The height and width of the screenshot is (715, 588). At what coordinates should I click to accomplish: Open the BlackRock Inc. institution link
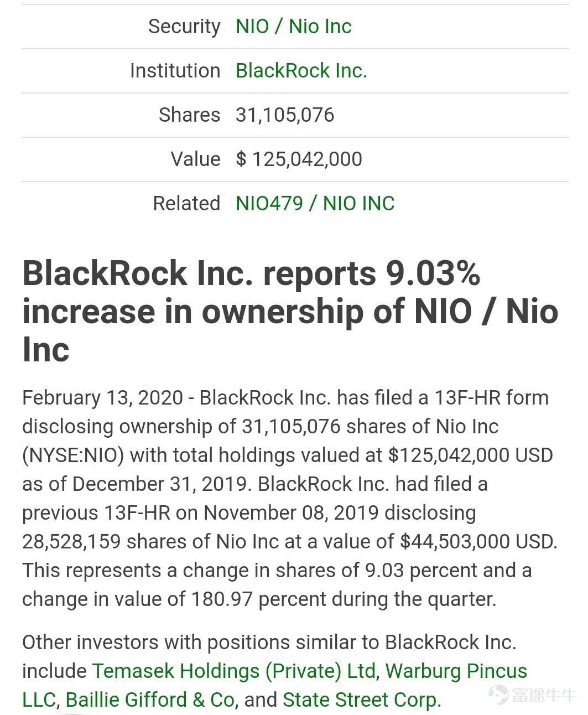pos(301,70)
